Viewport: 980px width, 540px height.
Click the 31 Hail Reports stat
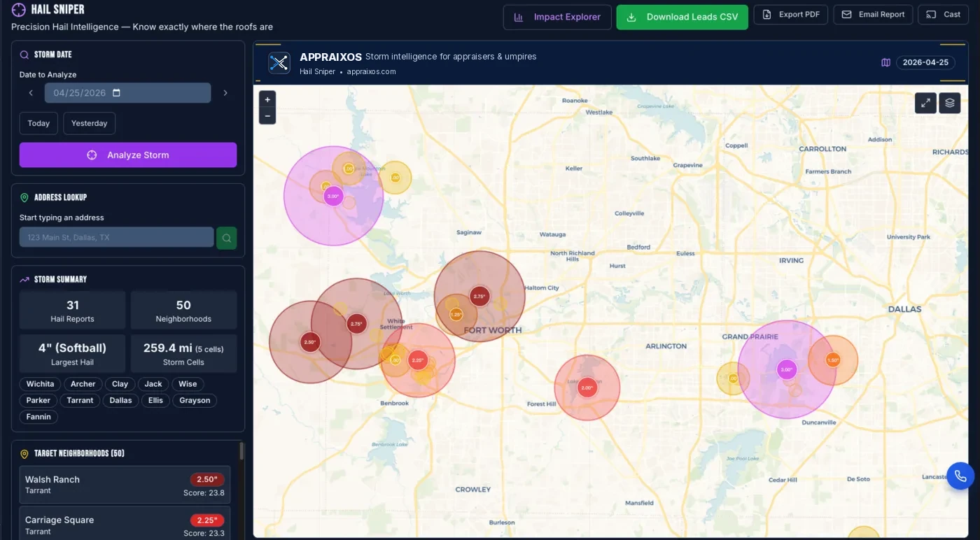click(x=73, y=311)
